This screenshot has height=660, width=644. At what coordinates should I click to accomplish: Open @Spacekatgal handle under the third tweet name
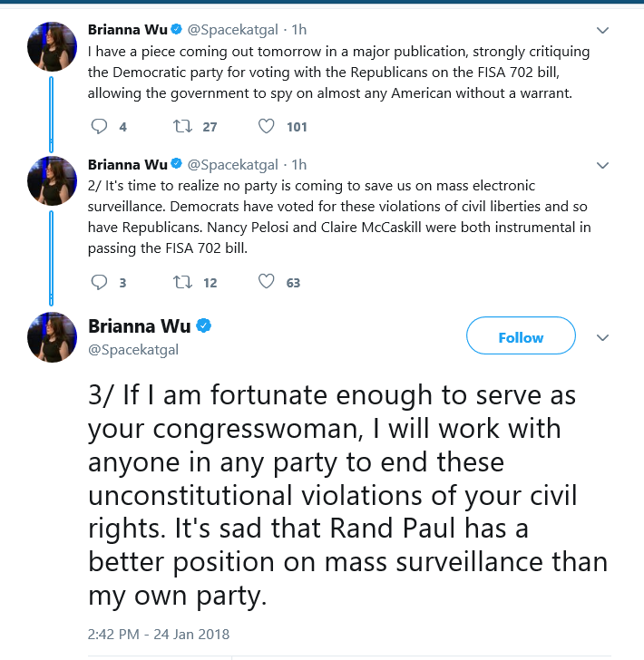pos(133,350)
